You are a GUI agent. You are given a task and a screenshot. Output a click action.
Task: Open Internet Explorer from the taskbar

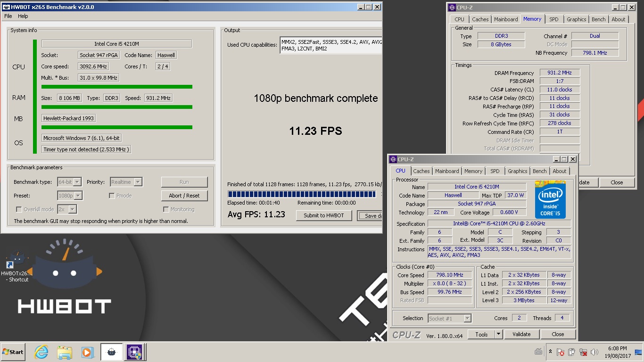point(41,352)
